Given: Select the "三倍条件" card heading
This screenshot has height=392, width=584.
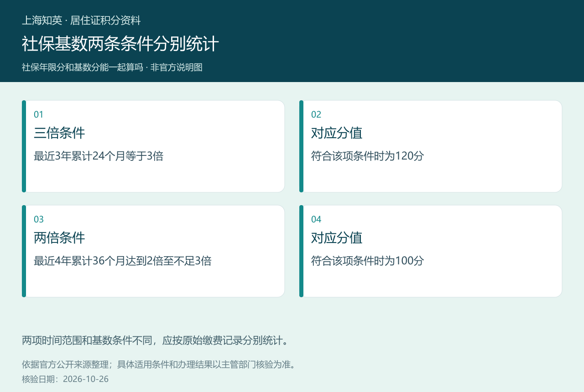Looking at the screenshot, I should point(59,133).
